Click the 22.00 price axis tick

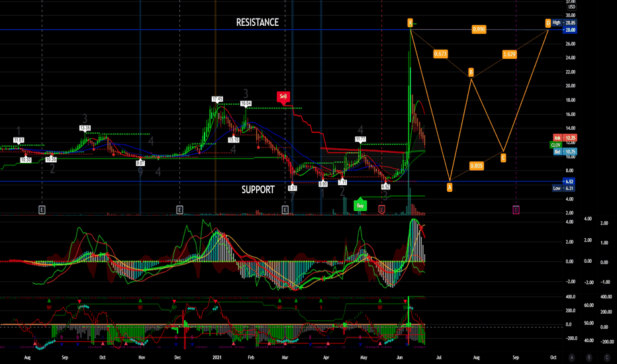pyautogui.click(x=570, y=72)
